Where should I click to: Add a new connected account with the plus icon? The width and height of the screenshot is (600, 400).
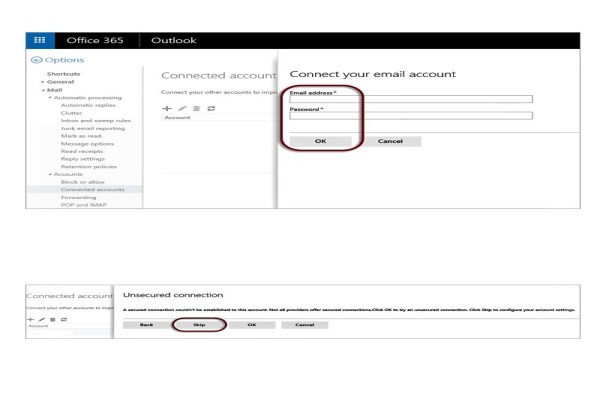coord(167,108)
